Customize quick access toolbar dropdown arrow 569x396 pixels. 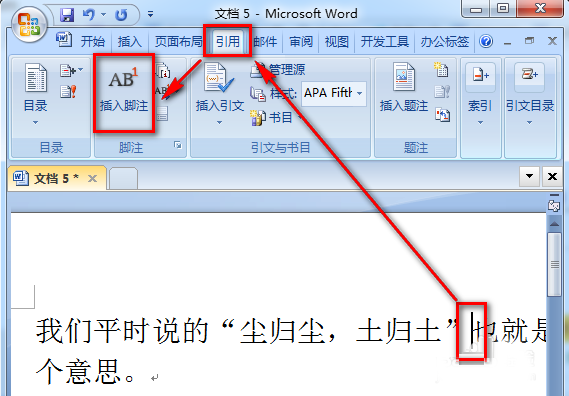[x=150, y=15]
